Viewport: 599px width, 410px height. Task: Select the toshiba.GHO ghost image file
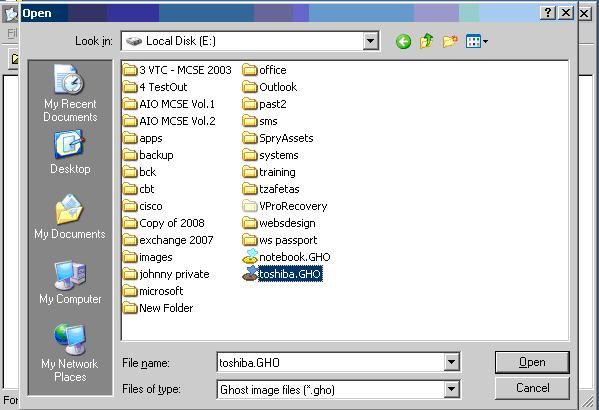(283, 274)
